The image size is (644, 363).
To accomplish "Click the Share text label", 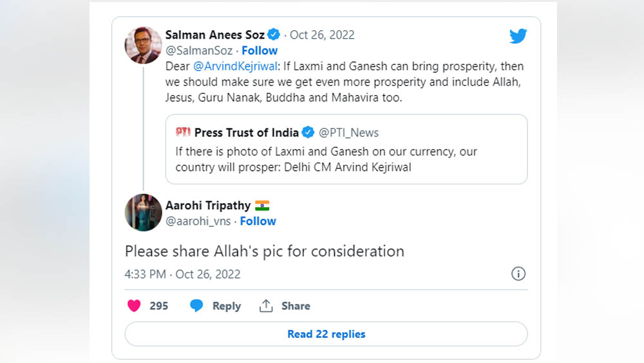I will click(296, 306).
